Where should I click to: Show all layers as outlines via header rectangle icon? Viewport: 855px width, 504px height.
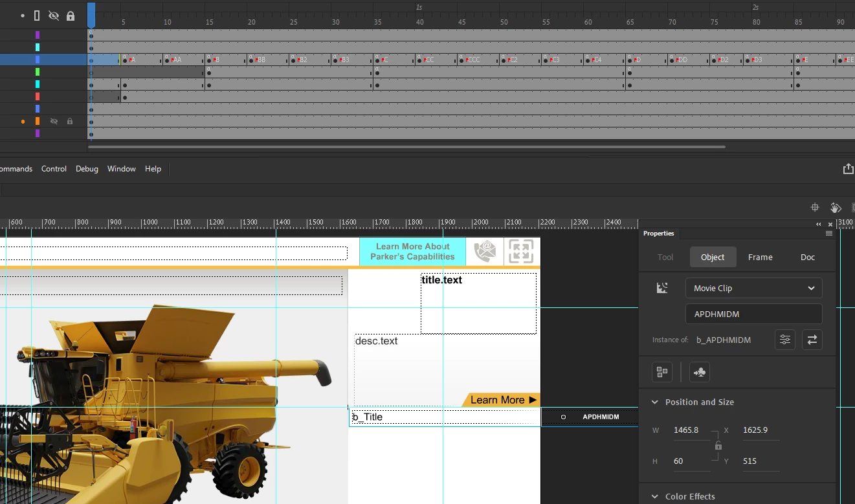pos(37,16)
